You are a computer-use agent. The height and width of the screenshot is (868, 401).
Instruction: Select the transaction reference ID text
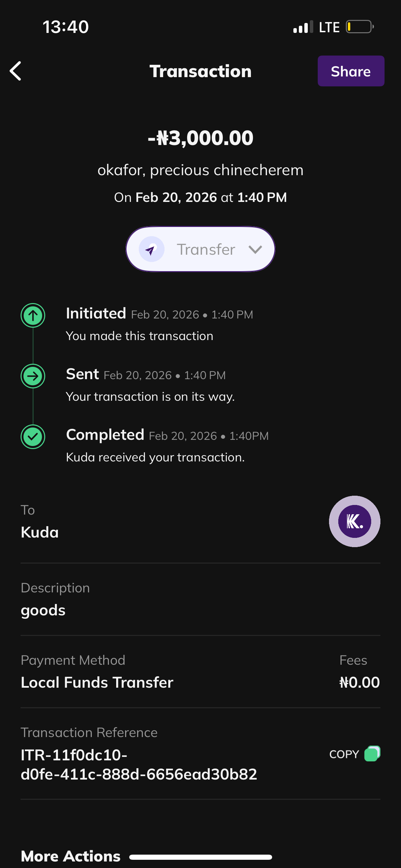click(139, 764)
